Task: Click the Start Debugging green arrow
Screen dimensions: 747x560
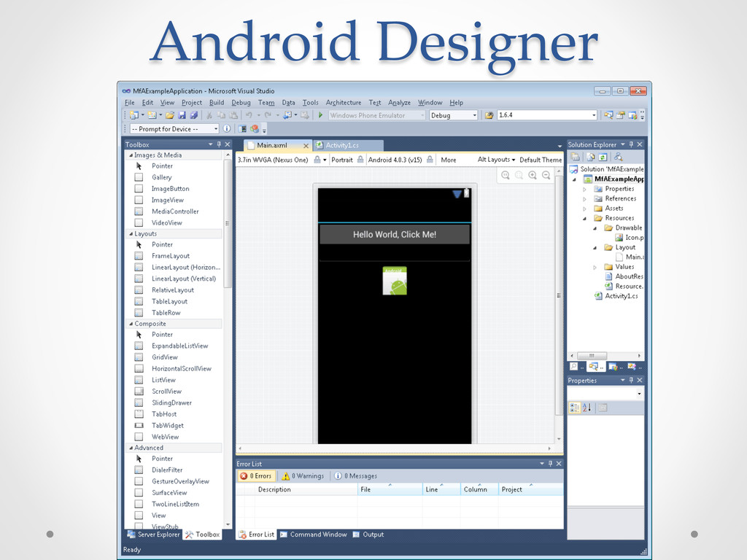Action: coord(321,115)
